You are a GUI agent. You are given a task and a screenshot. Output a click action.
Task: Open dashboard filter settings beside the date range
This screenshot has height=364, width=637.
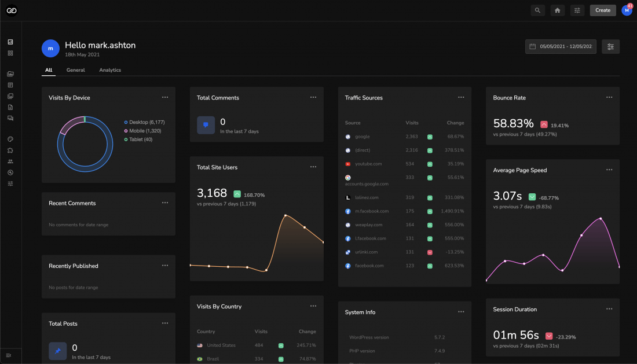[x=610, y=47]
